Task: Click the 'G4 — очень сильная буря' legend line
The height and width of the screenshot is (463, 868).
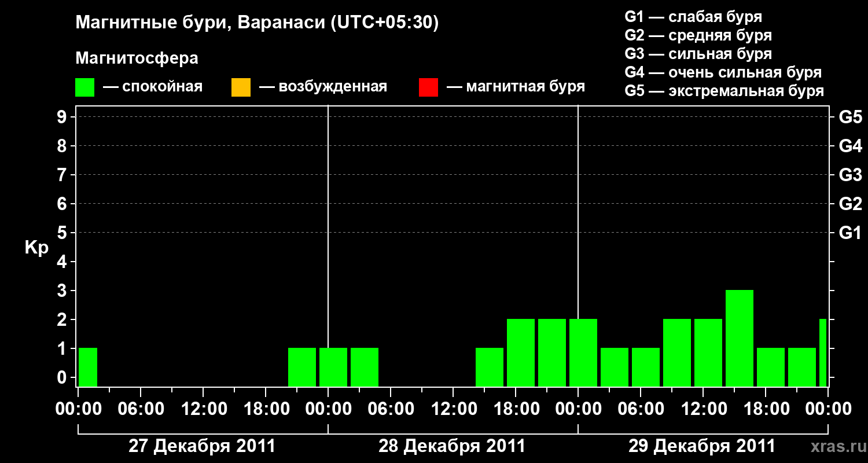Action: coord(723,72)
